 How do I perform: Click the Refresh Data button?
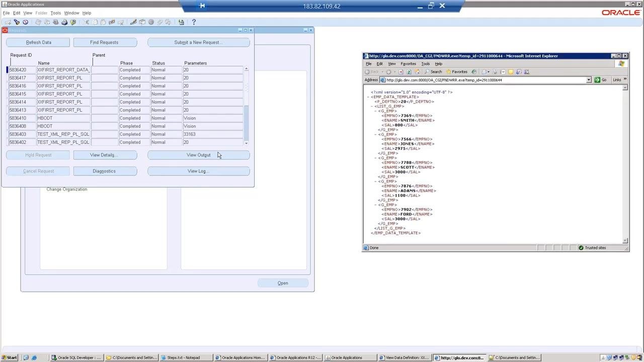pos(38,42)
